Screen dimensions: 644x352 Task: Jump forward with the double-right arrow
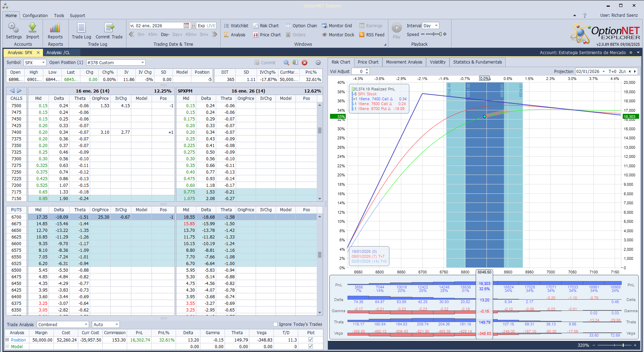click(214, 34)
